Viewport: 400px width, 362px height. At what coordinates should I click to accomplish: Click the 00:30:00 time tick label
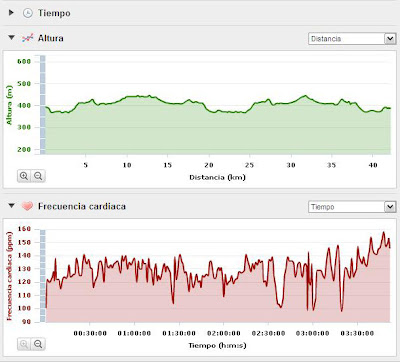click(90, 333)
